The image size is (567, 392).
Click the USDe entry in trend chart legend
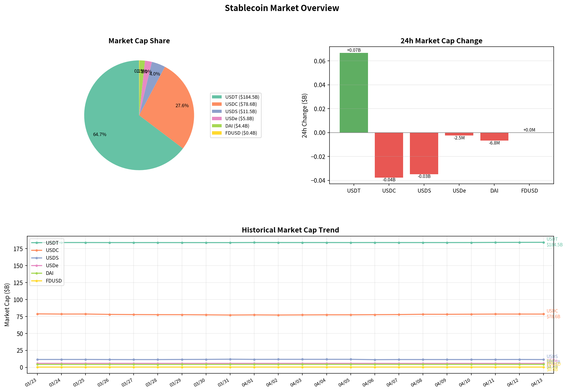(45, 266)
